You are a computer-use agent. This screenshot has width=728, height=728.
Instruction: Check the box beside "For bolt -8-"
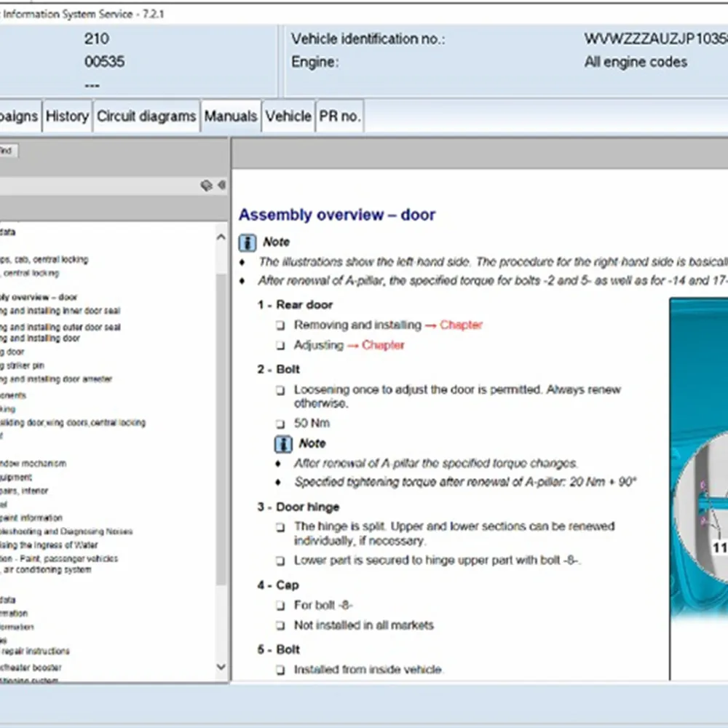point(280,605)
